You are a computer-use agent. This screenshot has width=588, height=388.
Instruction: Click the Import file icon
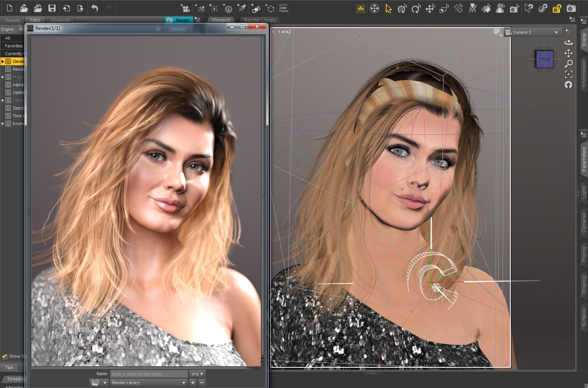(66, 8)
